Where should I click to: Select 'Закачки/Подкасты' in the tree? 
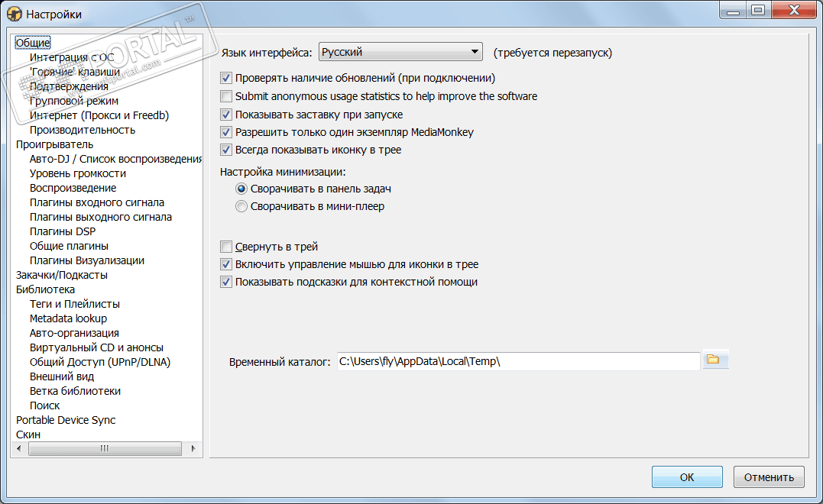click(62, 275)
